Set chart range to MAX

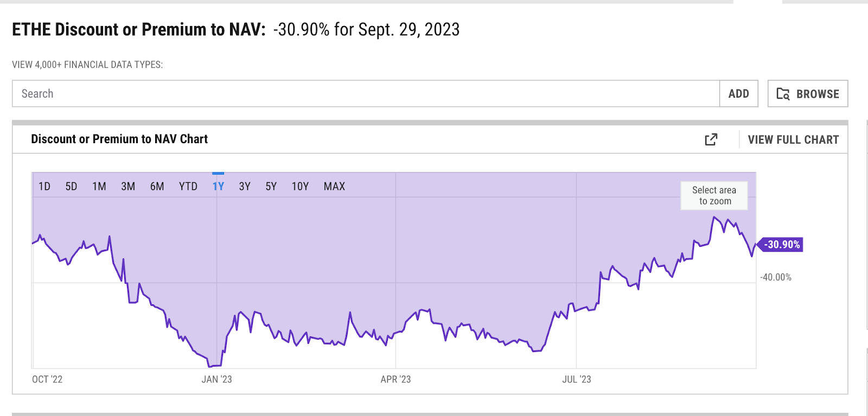click(x=334, y=187)
